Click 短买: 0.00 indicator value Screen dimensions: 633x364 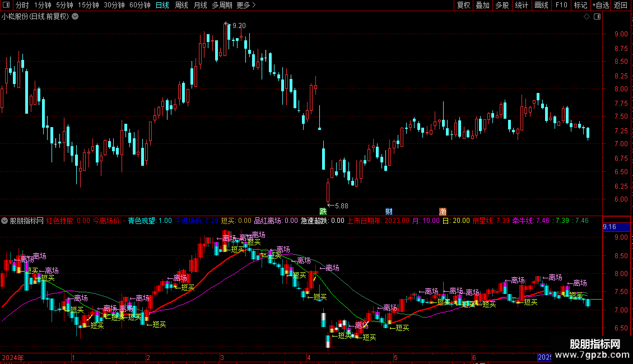tap(236, 221)
